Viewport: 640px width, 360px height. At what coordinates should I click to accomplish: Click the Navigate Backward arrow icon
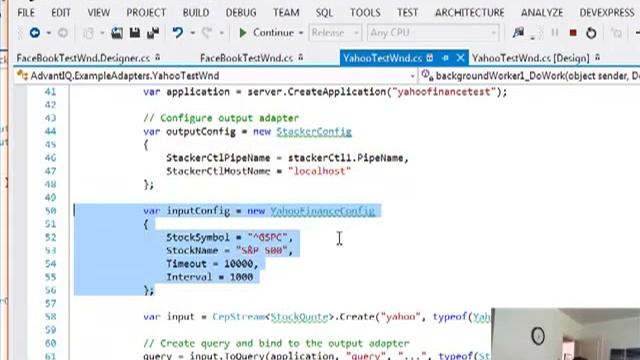point(35,33)
